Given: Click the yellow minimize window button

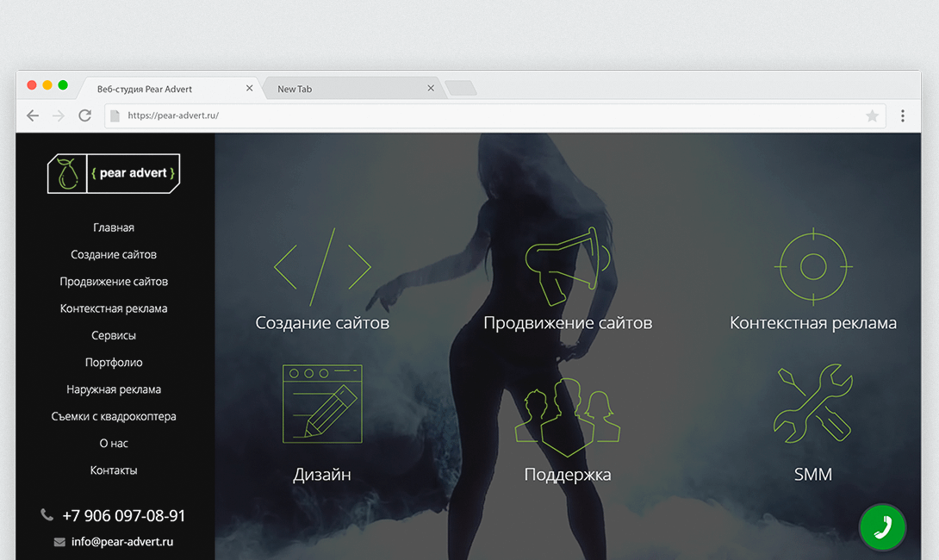Looking at the screenshot, I should [x=47, y=85].
